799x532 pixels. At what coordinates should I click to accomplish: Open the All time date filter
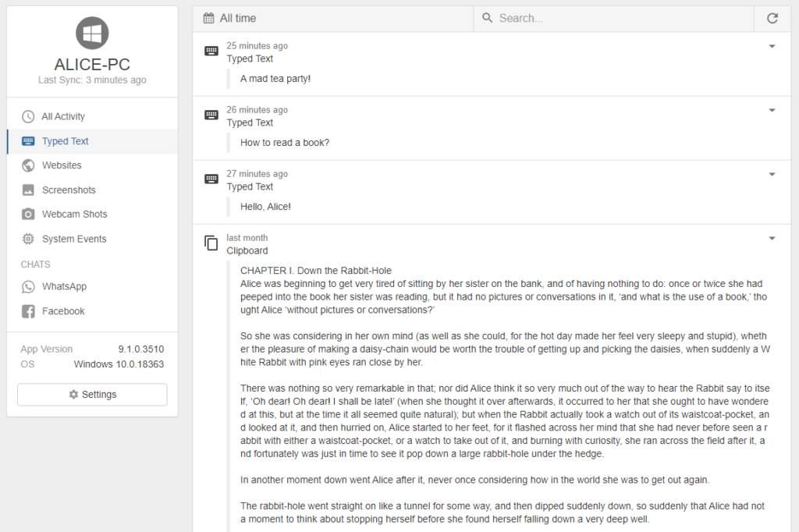[230, 18]
